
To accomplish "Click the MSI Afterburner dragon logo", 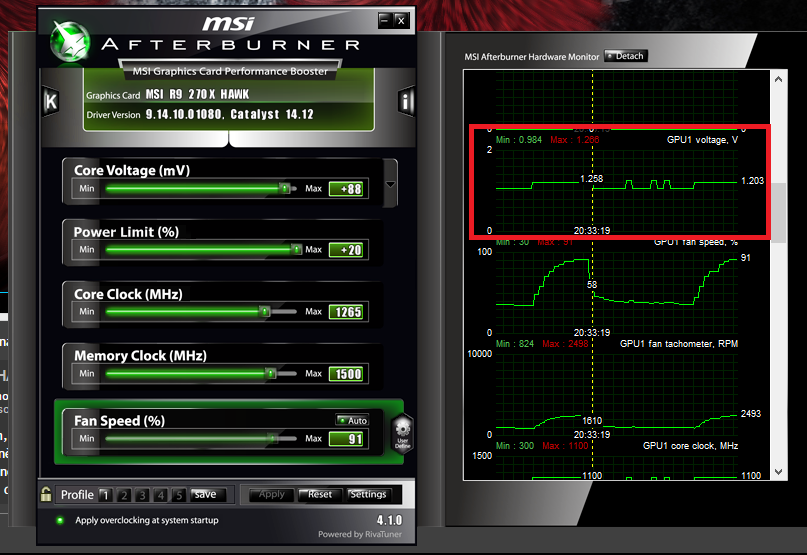I will click(71, 42).
